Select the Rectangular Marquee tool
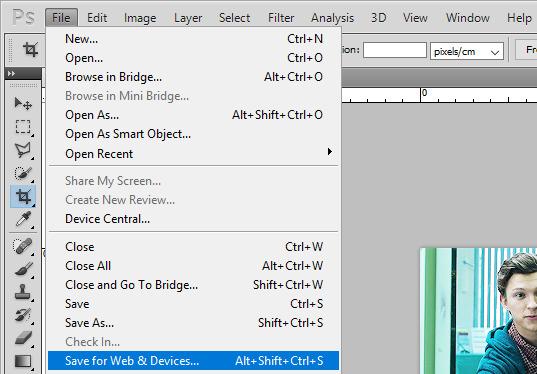The width and height of the screenshot is (537, 374). [23, 127]
